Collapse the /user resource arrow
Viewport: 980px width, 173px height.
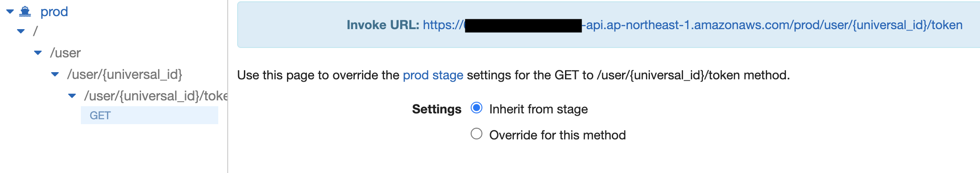point(38,53)
